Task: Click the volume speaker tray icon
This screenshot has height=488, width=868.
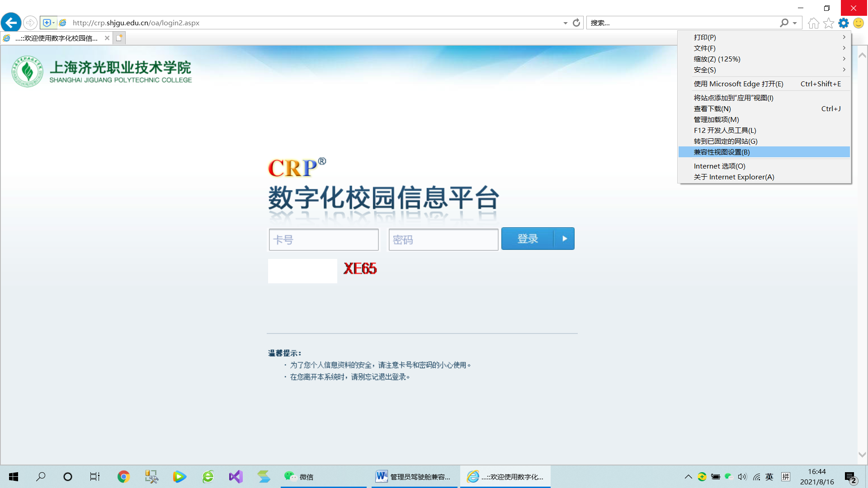Action: point(742,477)
